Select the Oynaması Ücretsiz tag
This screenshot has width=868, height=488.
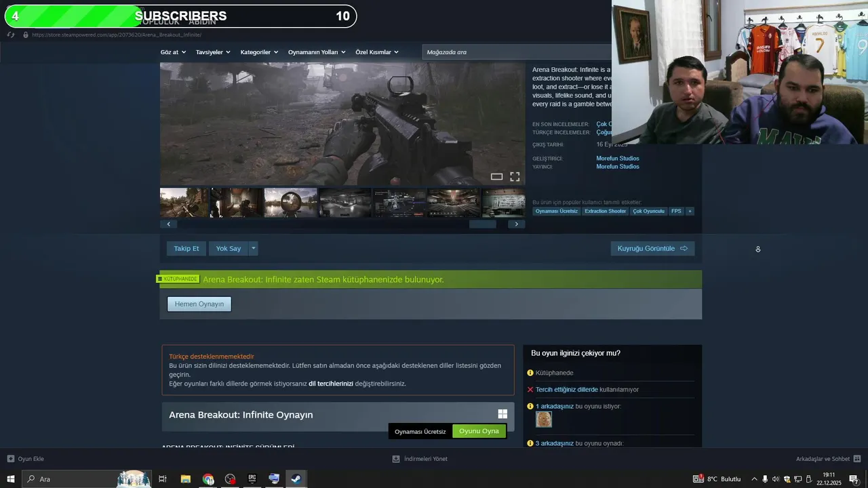point(557,211)
